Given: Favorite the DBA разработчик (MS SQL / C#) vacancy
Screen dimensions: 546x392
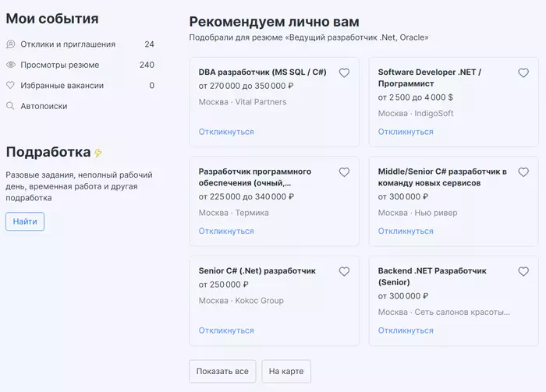Looking at the screenshot, I should tap(344, 73).
